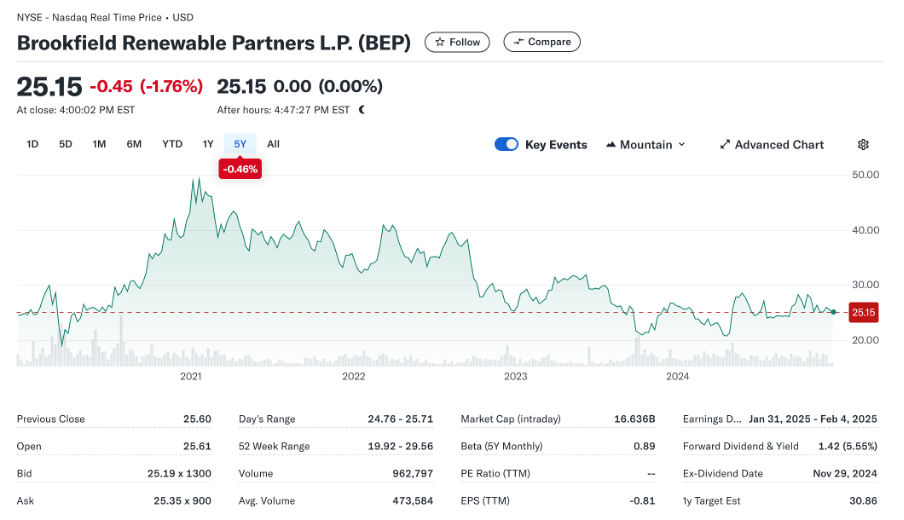Click the Advanced Chart expand arrows icon

(725, 145)
